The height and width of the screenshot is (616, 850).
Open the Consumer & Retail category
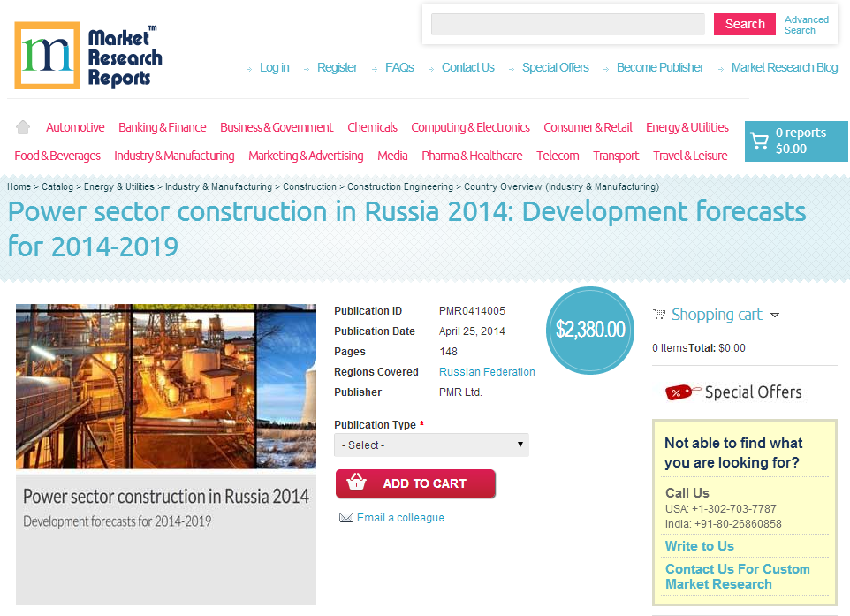(588, 127)
